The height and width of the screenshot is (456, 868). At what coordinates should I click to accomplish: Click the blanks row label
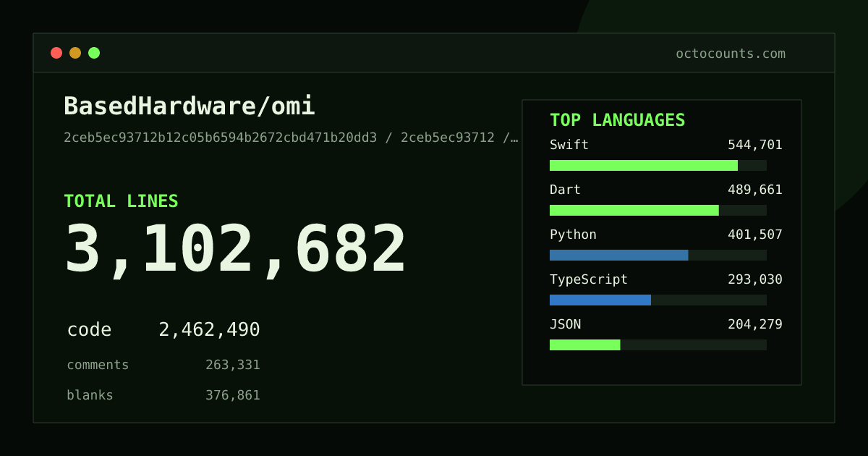coord(90,395)
